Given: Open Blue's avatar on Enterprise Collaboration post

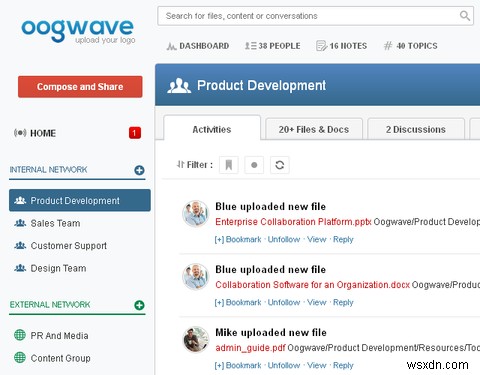Looking at the screenshot, I should 196,213.
